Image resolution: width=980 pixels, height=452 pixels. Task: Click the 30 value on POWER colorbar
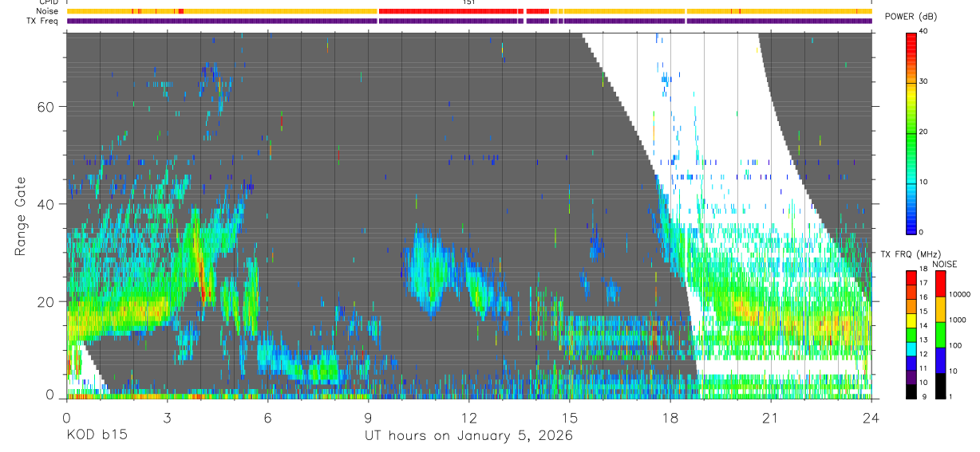click(x=925, y=81)
